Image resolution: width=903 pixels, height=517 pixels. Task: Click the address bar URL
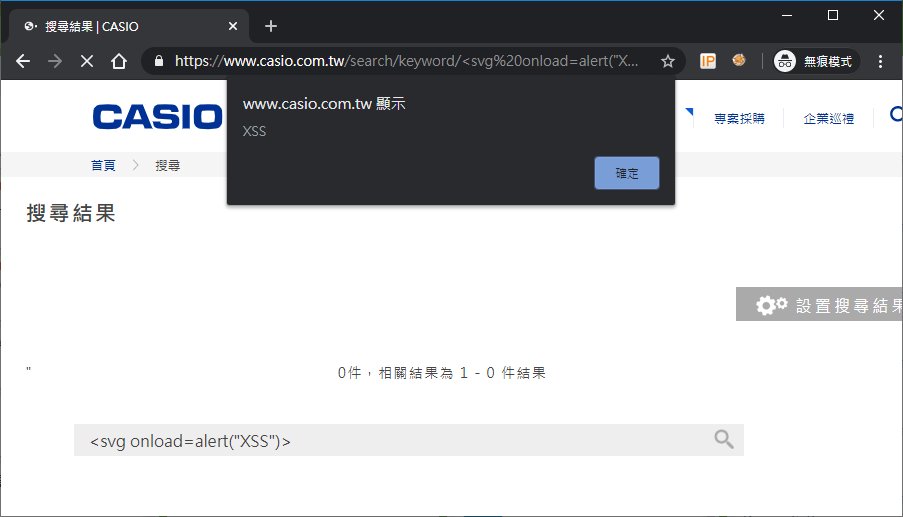point(407,61)
